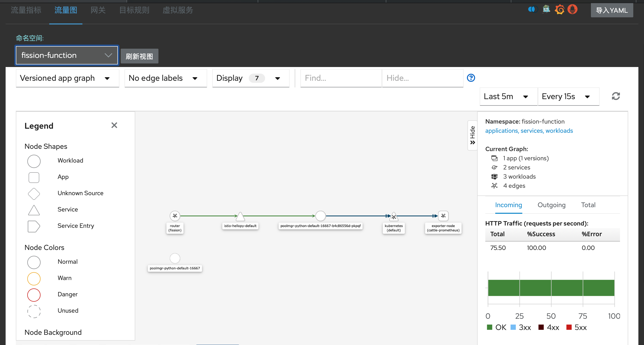Select the exporter-node graph node
The height and width of the screenshot is (345, 644).
tap(443, 216)
